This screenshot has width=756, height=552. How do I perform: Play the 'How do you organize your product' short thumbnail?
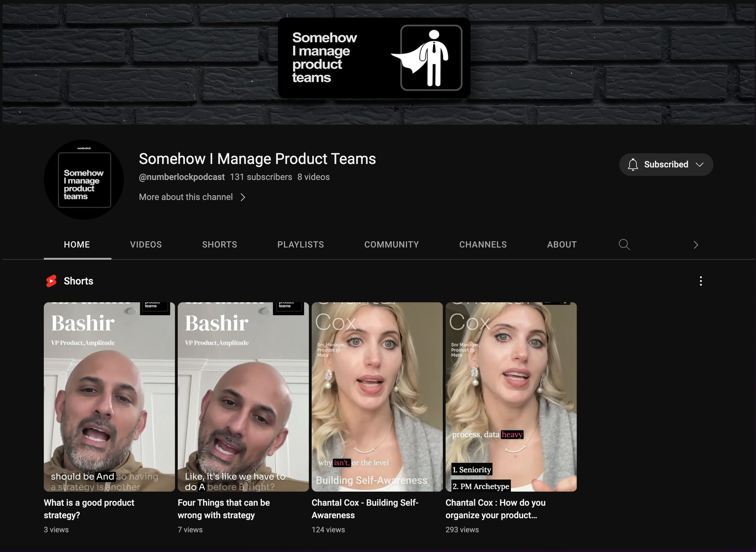pyautogui.click(x=511, y=396)
